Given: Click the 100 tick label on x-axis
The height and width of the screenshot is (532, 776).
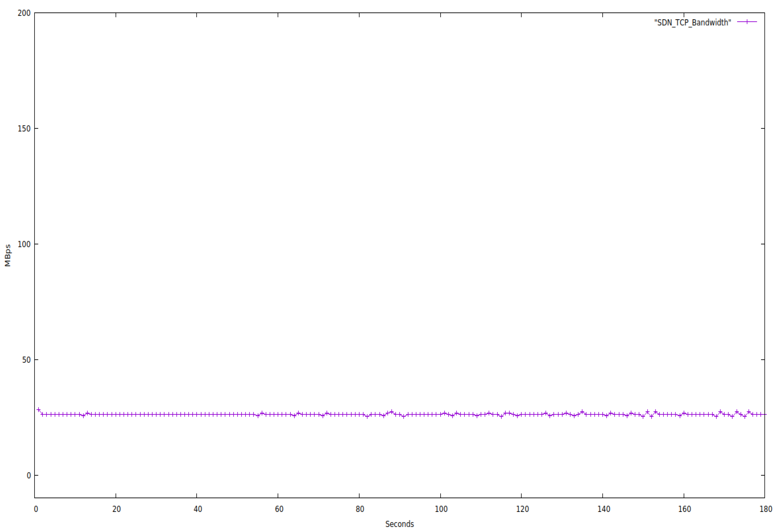Looking at the screenshot, I should point(441,509).
